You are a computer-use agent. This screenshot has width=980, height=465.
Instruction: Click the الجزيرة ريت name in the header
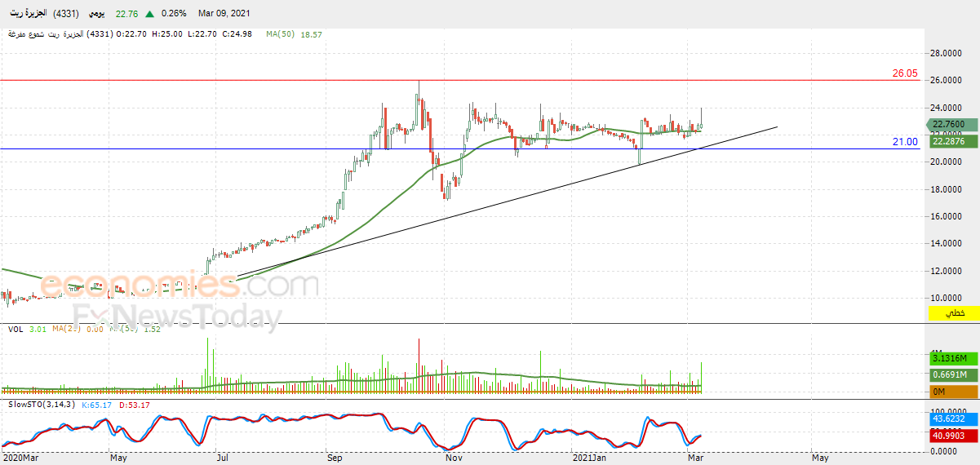(x=27, y=13)
